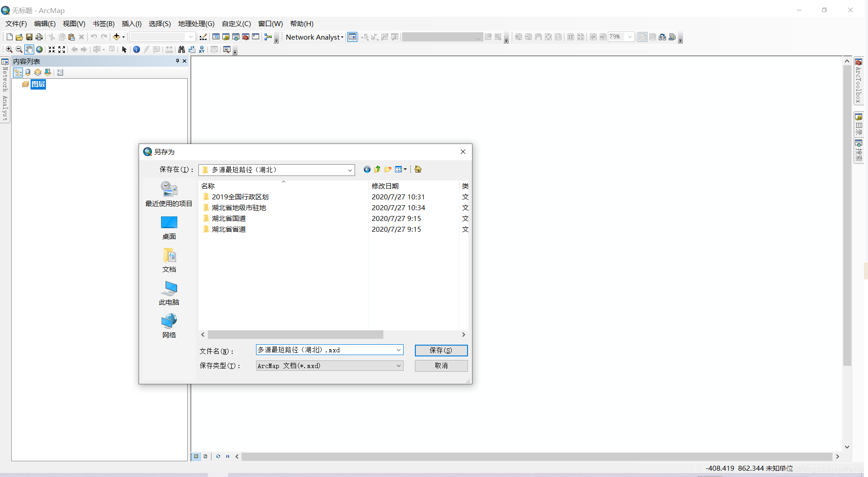This screenshot has height=477, width=868.
Task: Open the Table of Contents Options button
Action: coord(60,72)
